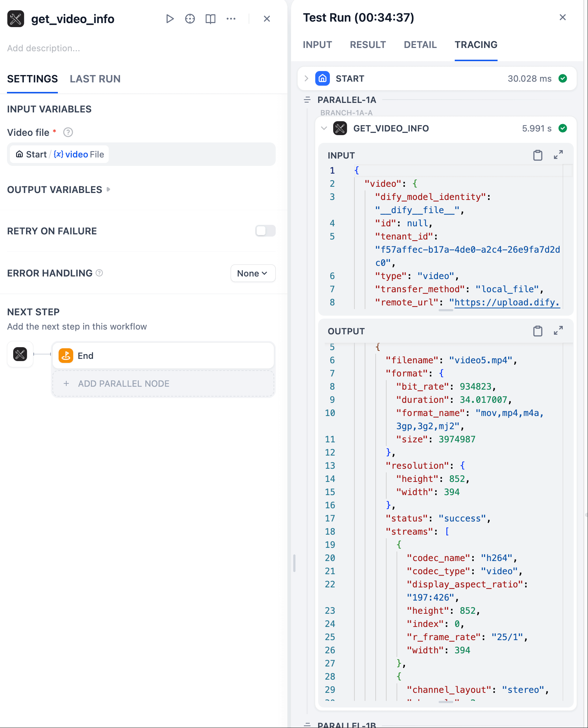Select the End next step node
The width and height of the screenshot is (588, 728).
point(163,356)
